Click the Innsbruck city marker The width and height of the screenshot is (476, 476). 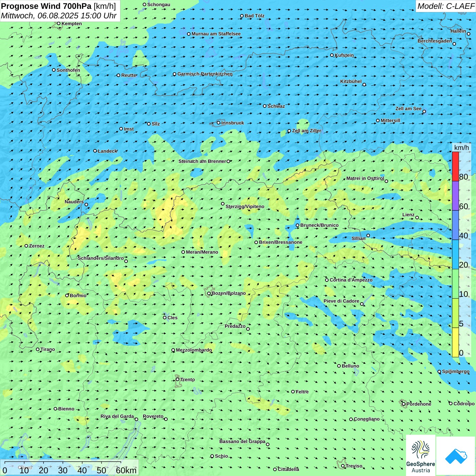pyautogui.click(x=219, y=123)
